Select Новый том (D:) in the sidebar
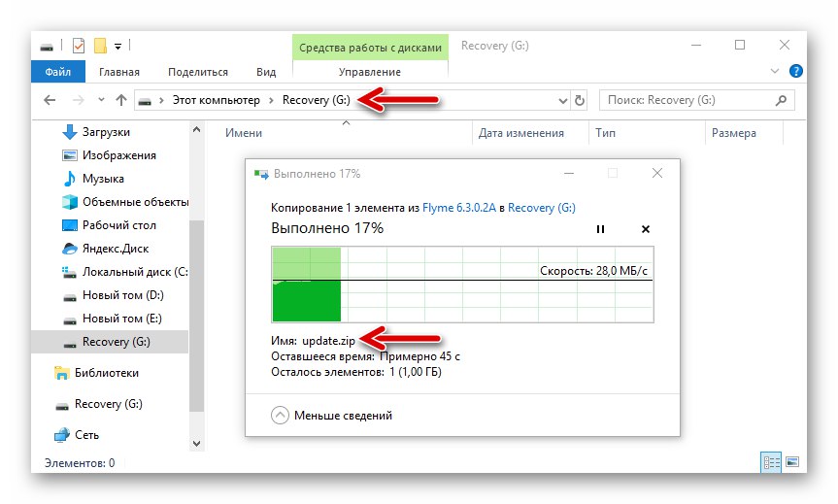 pos(123,295)
